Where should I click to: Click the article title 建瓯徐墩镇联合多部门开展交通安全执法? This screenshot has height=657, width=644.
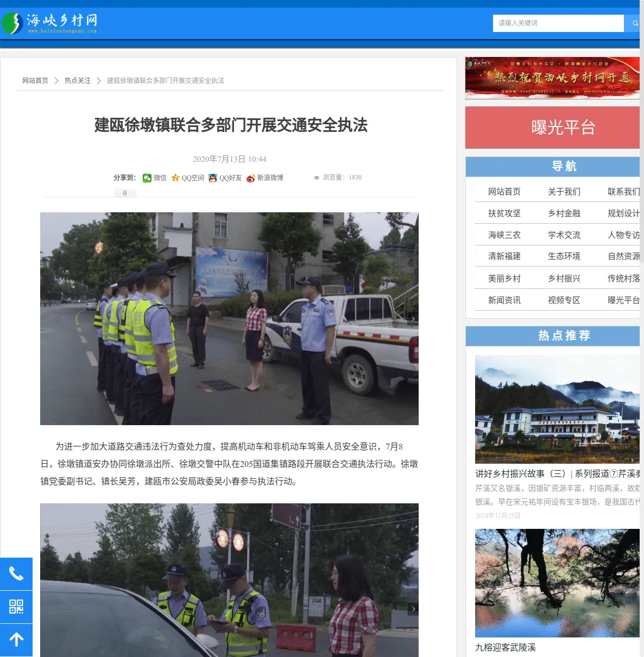(231, 125)
